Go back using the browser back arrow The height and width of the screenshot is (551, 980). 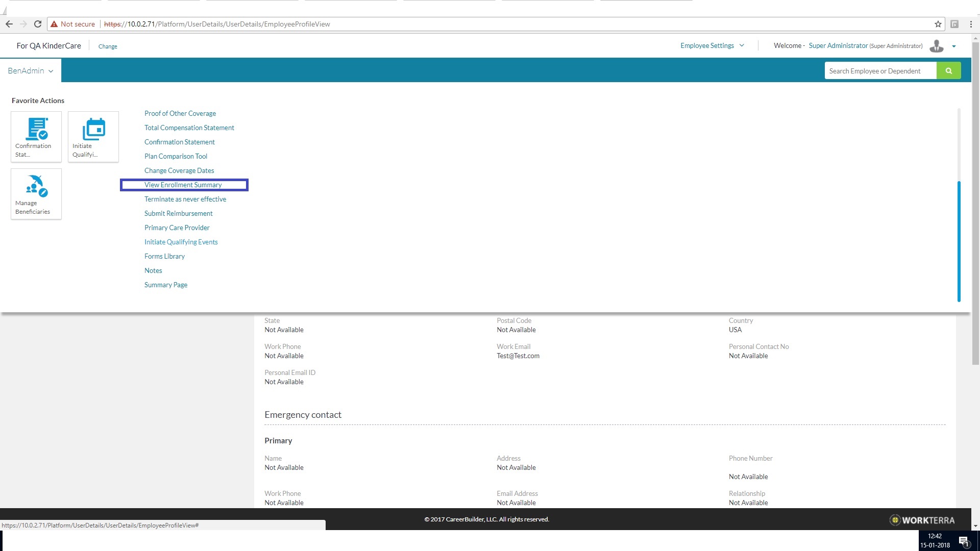click(9, 24)
